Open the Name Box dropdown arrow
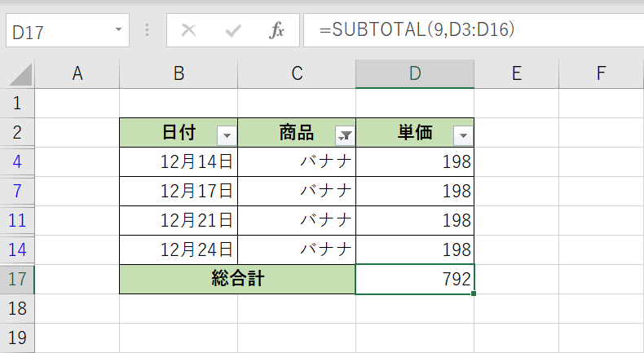 coord(118,29)
